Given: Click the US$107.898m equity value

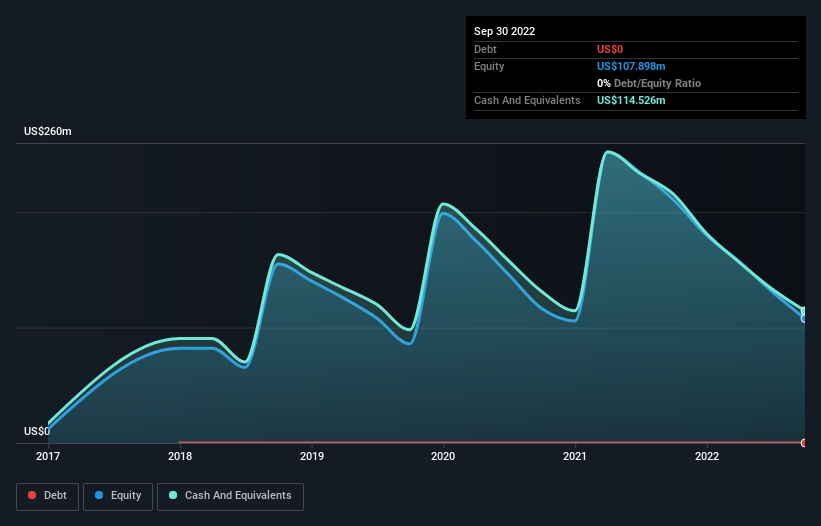Looking at the screenshot, I should tap(631, 66).
